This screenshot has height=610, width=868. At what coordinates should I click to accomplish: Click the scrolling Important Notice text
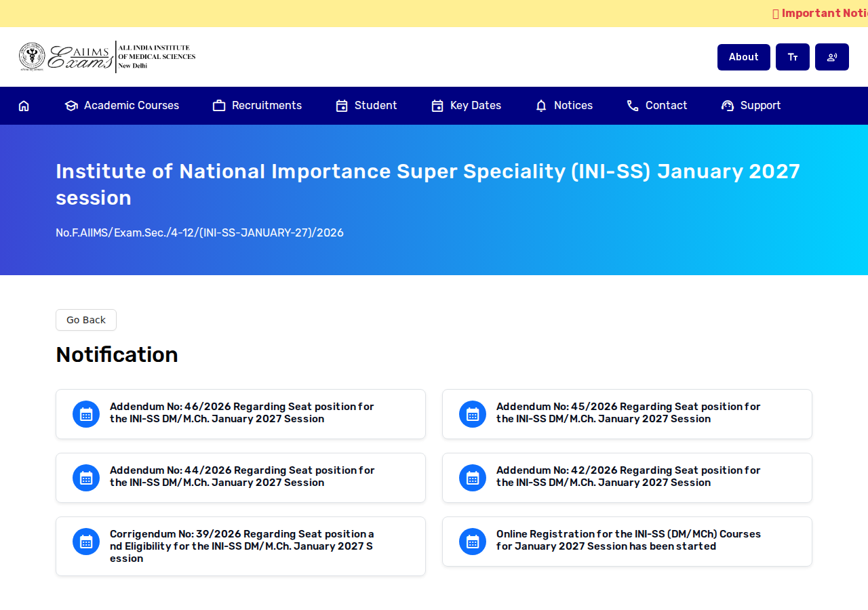(x=820, y=14)
